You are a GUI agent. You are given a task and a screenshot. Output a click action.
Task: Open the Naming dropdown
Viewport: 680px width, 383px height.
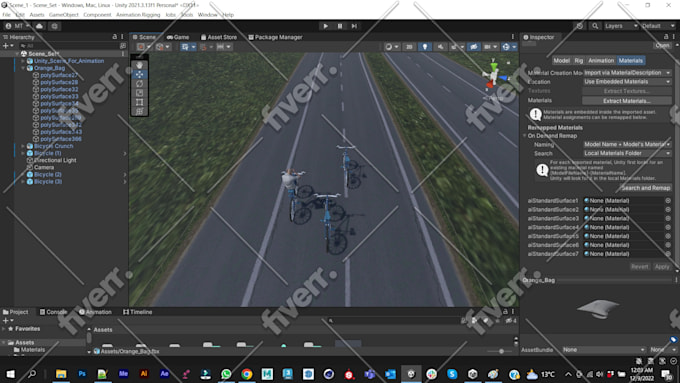627,144
